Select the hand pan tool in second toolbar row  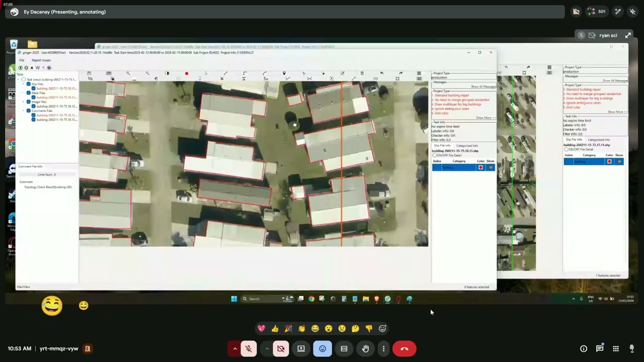[x=156, y=78]
